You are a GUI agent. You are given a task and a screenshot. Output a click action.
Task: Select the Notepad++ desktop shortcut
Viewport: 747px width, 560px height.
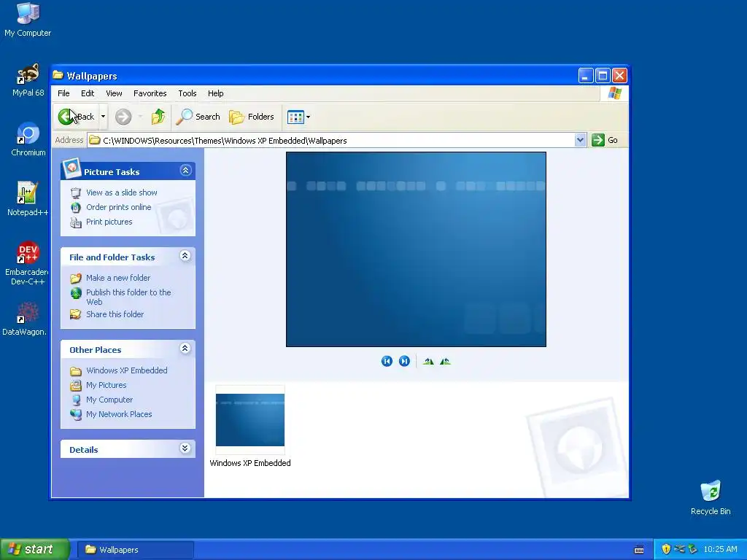(x=28, y=199)
